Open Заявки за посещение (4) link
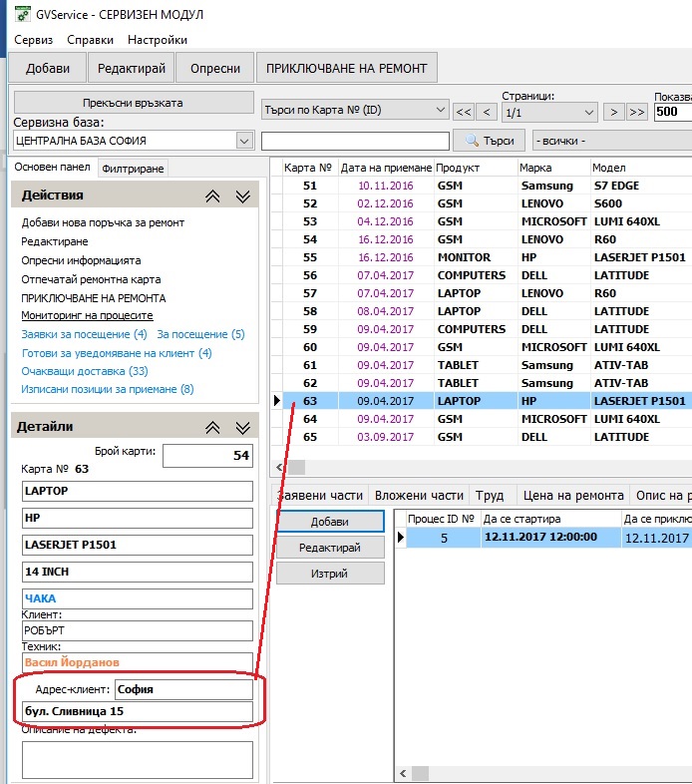The image size is (692, 784). (84, 334)
